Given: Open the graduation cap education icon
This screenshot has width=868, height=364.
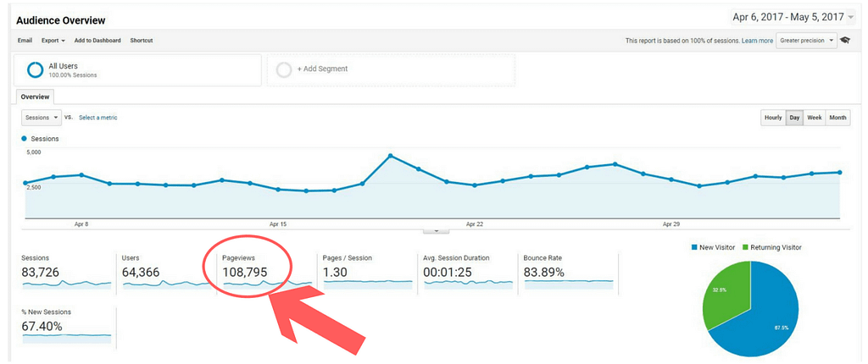Looking at the screenshot, I should pyautogui.click(x=845, y=41).
